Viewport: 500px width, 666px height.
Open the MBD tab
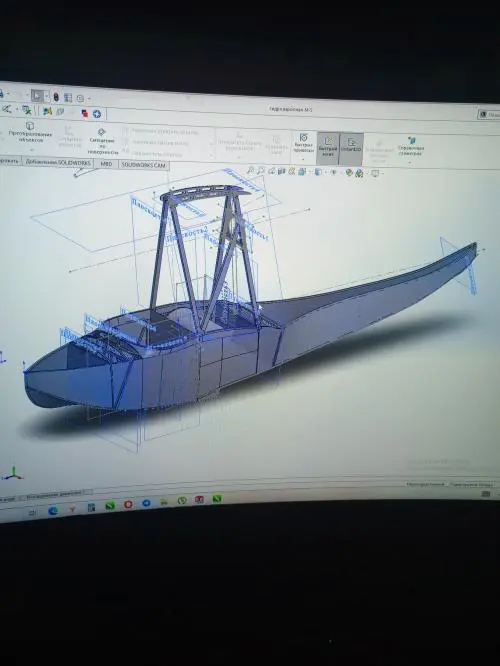[106, 164]
